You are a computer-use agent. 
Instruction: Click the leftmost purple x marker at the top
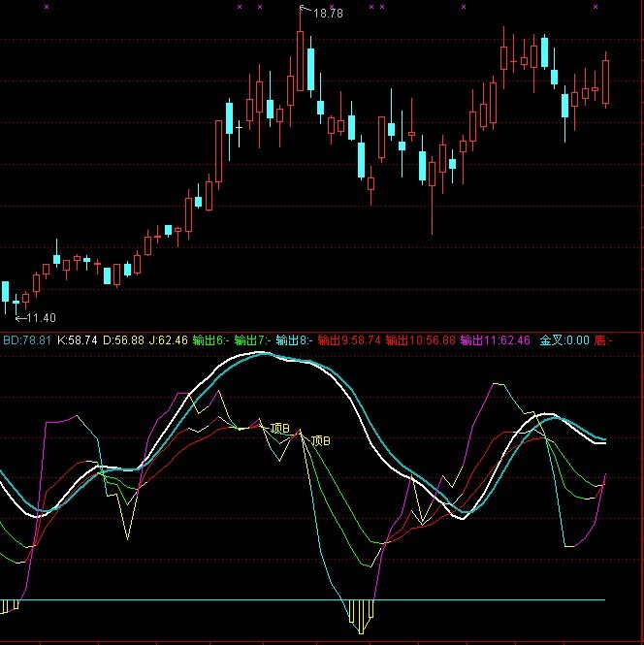[47, 7]
